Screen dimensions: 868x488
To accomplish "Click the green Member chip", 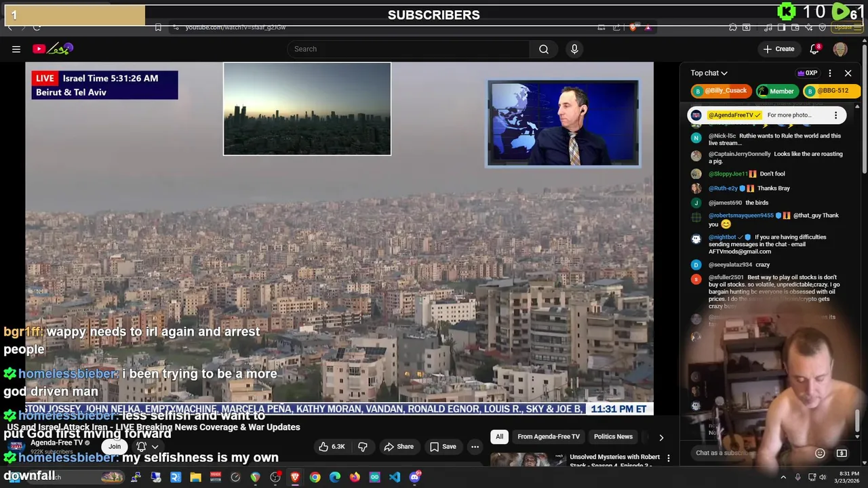I will tap(776, 91).
